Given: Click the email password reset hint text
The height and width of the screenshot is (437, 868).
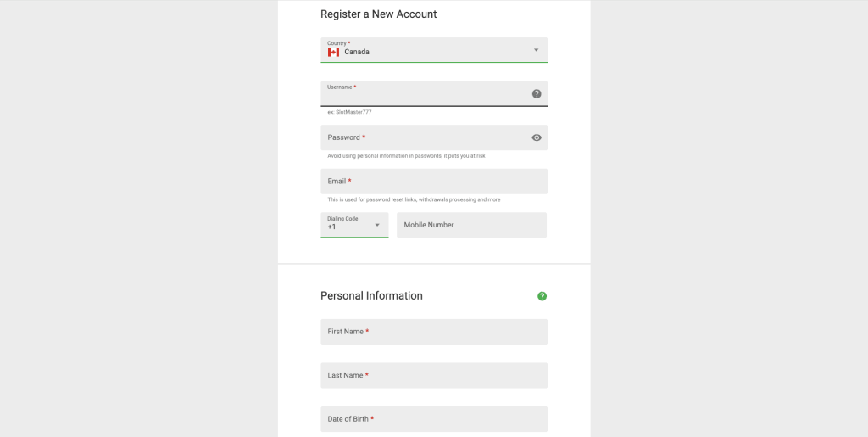Looking at the screenshot, I should pyautogui.click(x=414, y=200).
